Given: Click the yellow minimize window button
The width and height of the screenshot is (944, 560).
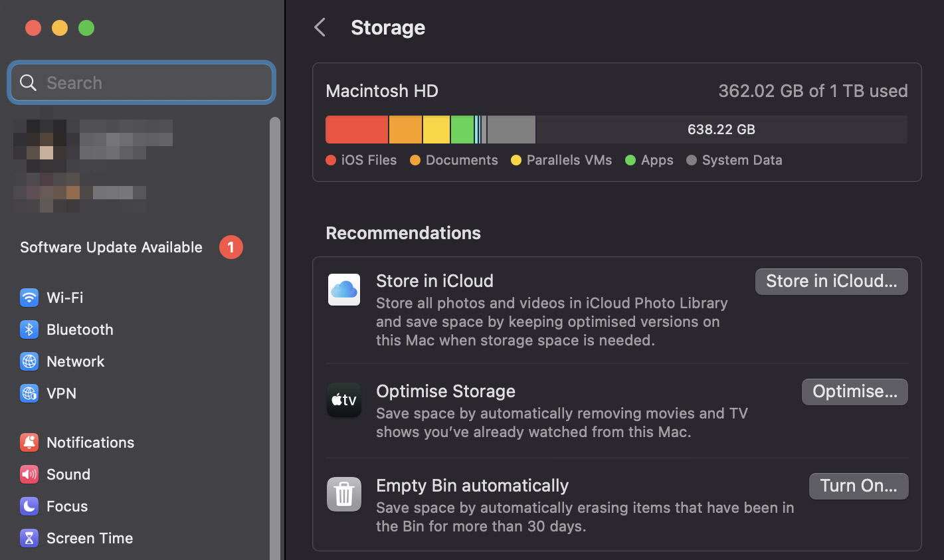Looking at the screenshot, I should (60, 28).
